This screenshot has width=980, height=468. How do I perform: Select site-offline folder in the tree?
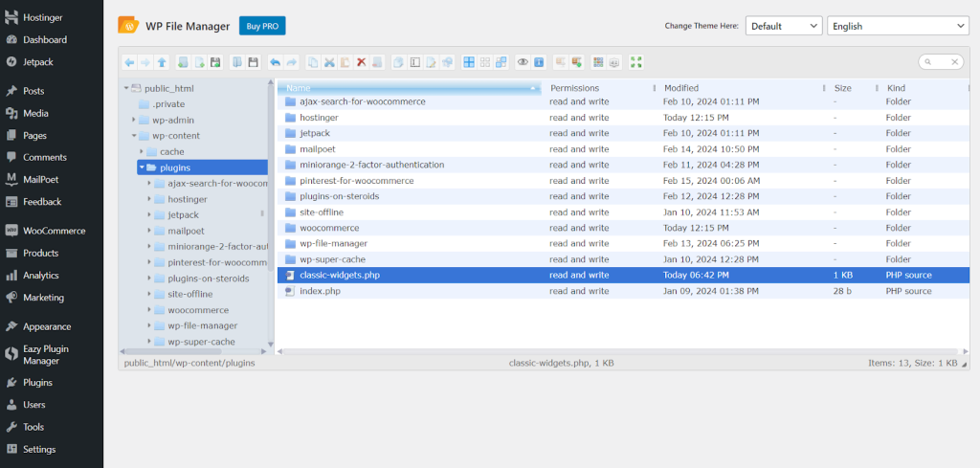pos(190,295)
